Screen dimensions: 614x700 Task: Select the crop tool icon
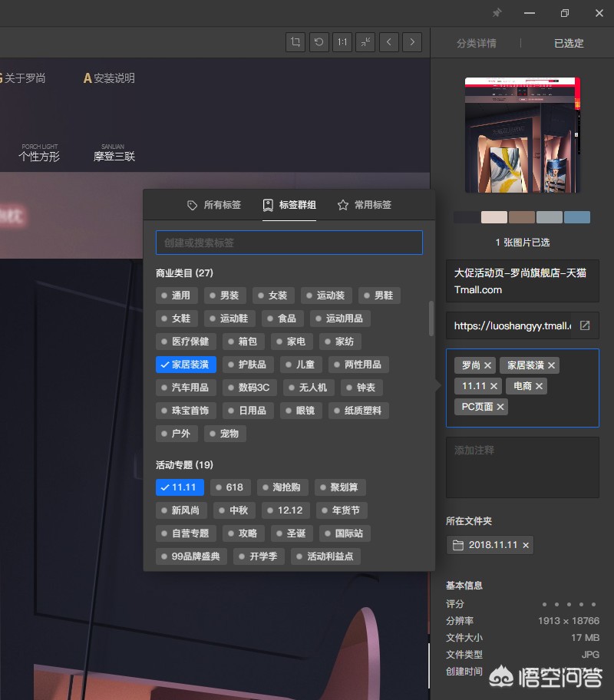(295, 42)
